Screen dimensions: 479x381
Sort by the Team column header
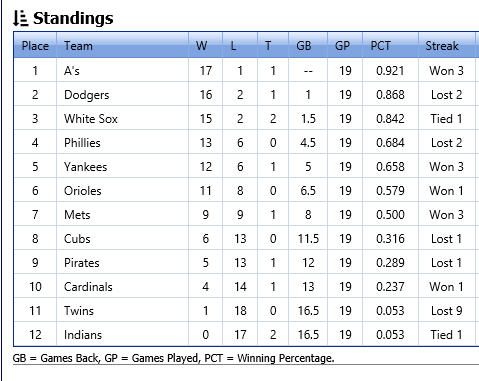(123, 46)
